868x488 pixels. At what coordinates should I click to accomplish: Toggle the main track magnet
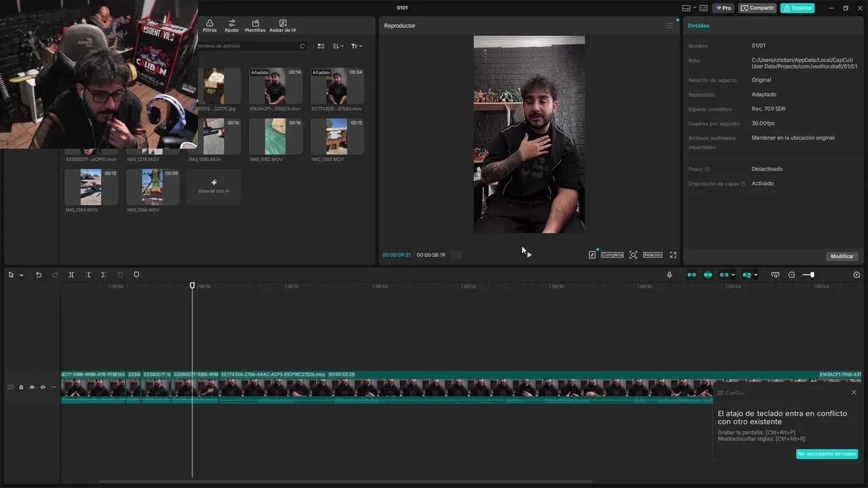691,274
